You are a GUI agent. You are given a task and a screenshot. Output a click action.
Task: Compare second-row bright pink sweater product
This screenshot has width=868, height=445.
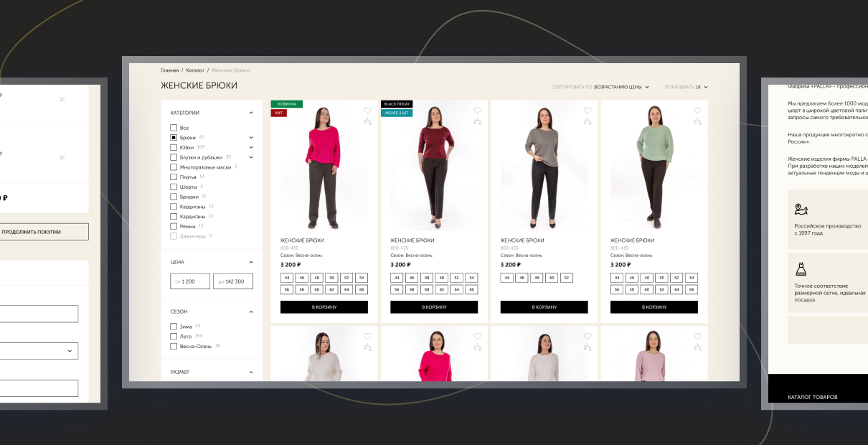pos(477,347)
